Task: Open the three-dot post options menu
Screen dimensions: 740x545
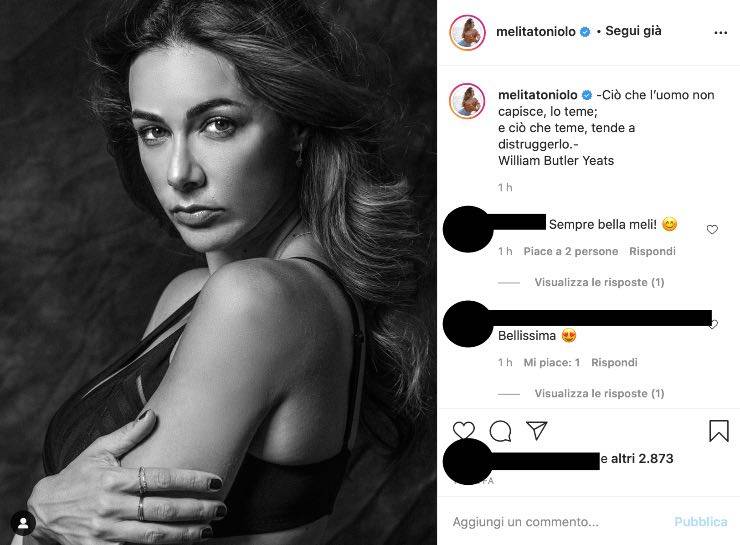Action: point(720,32)
